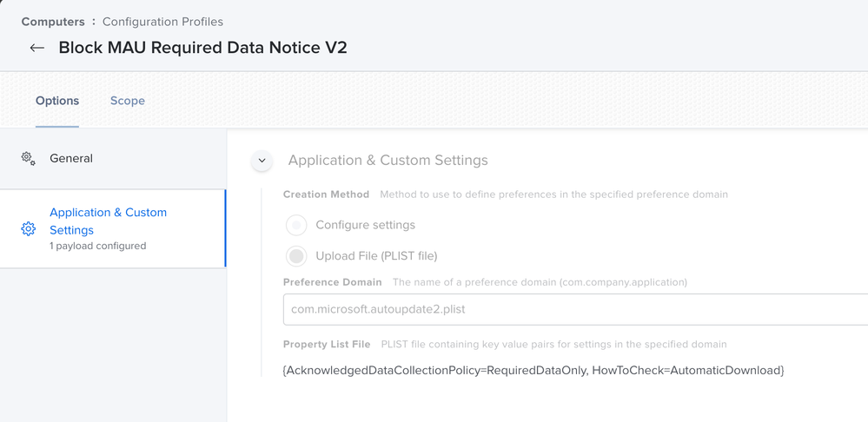
Task: Click the Preference Domain label
Action: [x=332, y=282]
